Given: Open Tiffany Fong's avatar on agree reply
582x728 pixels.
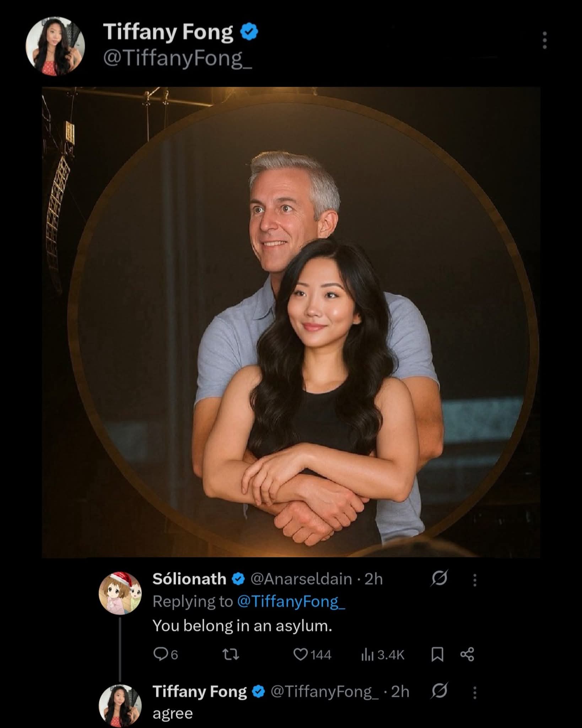Looking at the screenshot, I should pos(120,706).
